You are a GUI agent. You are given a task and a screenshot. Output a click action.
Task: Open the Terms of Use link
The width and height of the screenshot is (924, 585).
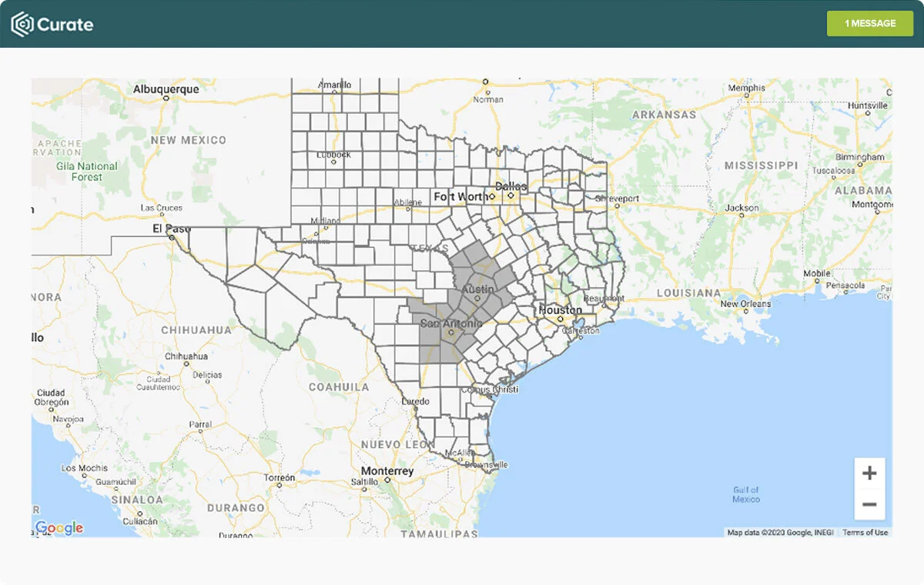tap(865, 532)
